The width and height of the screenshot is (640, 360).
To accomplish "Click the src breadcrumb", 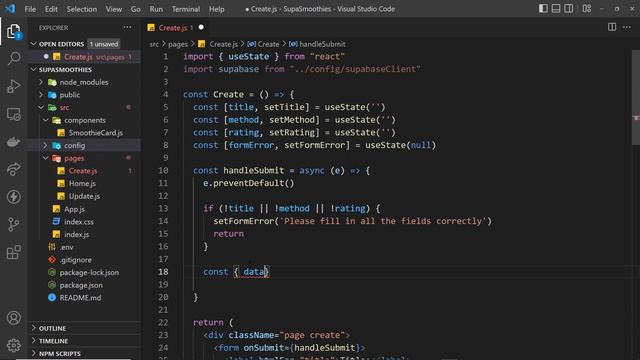I will [154, 44].
